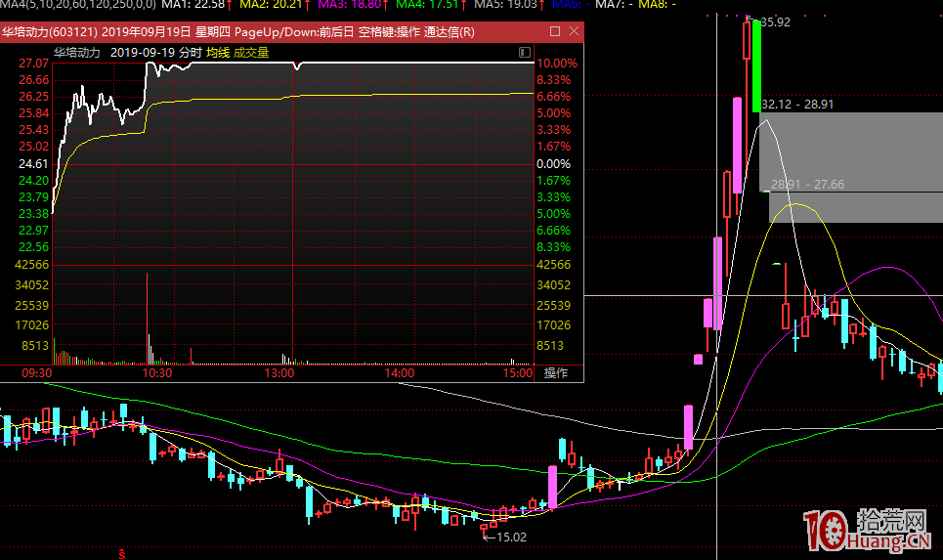Click the 15.02 low price label
Image resolution: width=943 pixels, height=560 pixels.
click(511, 538)
